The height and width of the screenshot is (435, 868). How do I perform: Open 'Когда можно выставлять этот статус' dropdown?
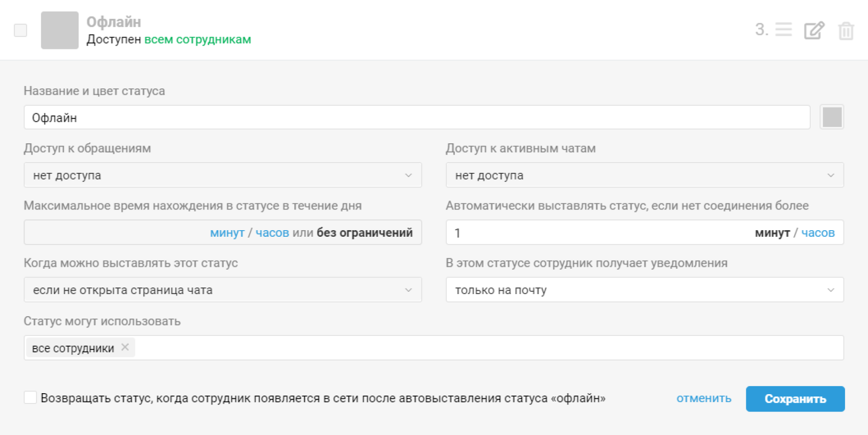223,290
